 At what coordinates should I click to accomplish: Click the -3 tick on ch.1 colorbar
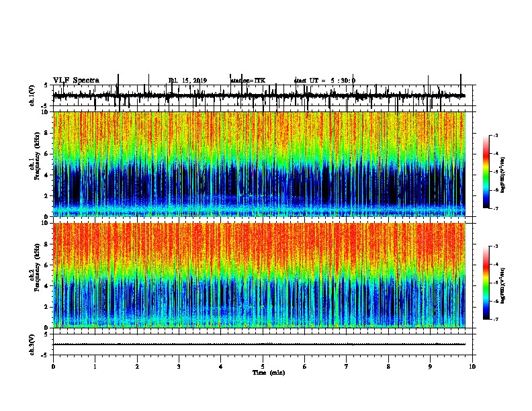[x=495, y=135]
